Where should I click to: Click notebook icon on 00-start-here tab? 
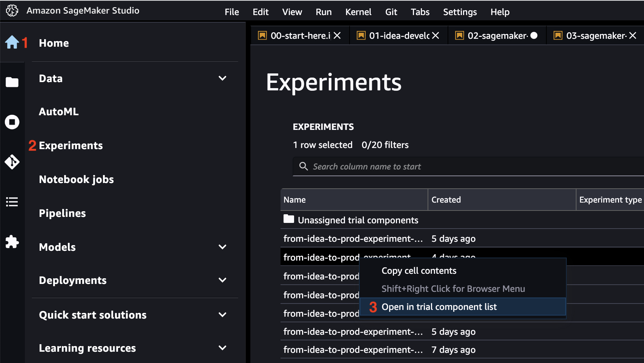tap(262, 35)
